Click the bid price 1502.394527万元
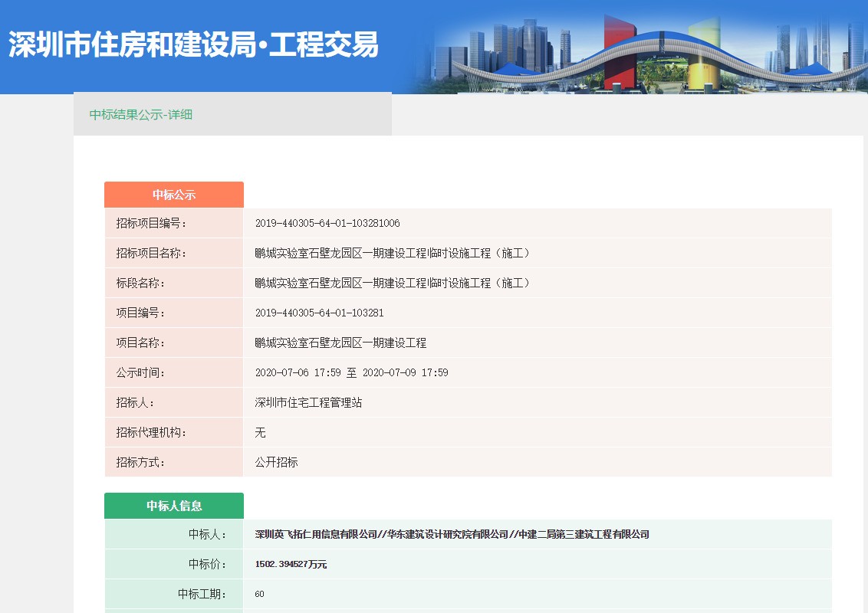Viewport: 868px width, 613px height. pos(291,564)
